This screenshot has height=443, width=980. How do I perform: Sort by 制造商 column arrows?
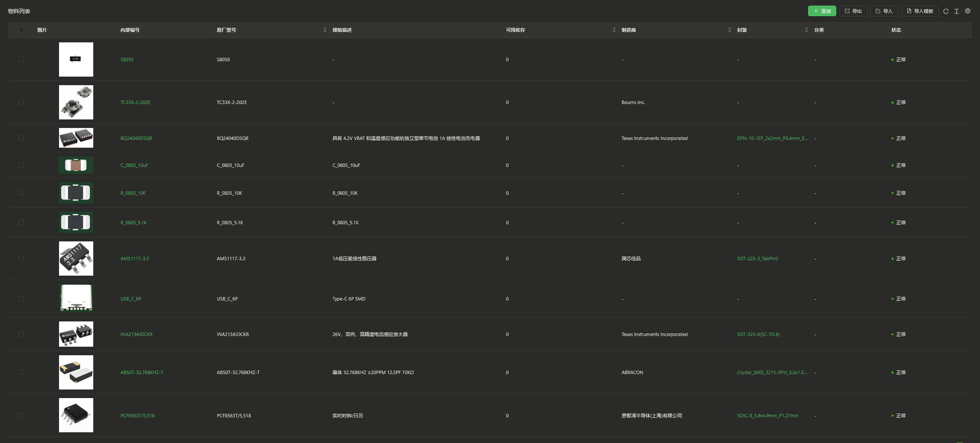729,30
